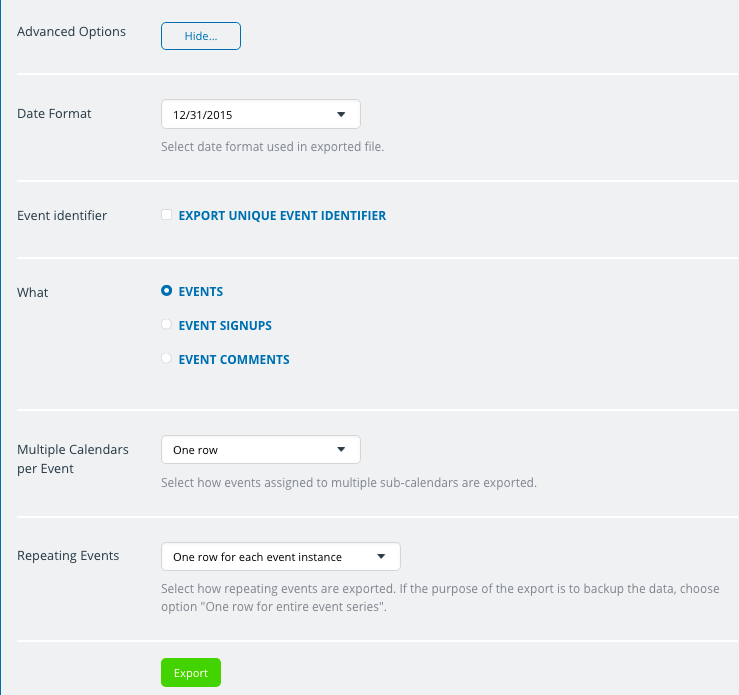Select the EVENT SIGNUPS radio button
Image resolution: width=739 pixels, height=695 pixels.
point(166,324)
